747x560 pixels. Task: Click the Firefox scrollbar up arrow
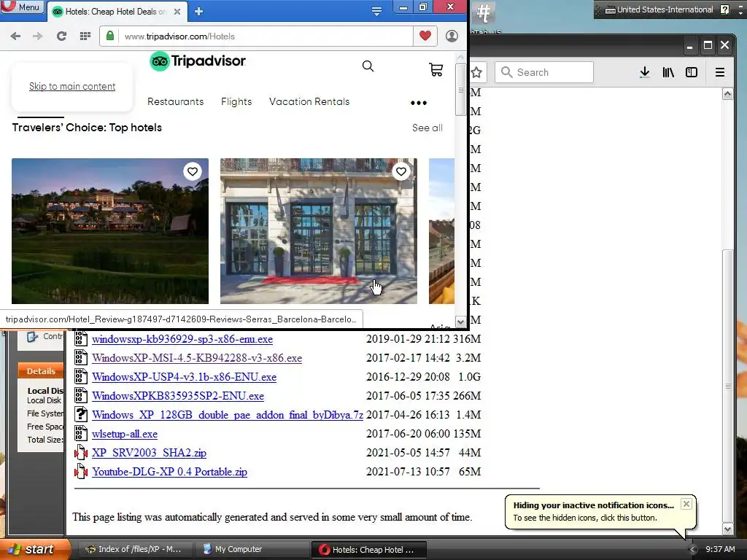coord(727,94)
